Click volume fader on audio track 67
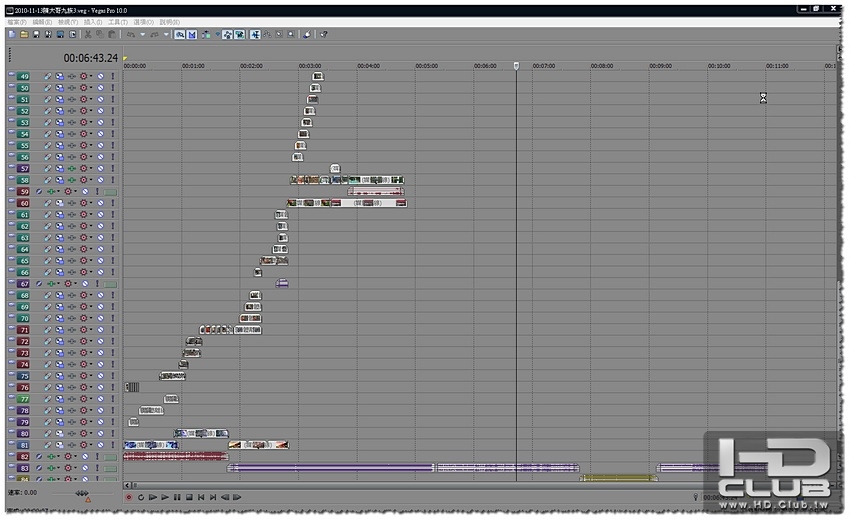This screenshot has height=520, width=850. point(110,284)
